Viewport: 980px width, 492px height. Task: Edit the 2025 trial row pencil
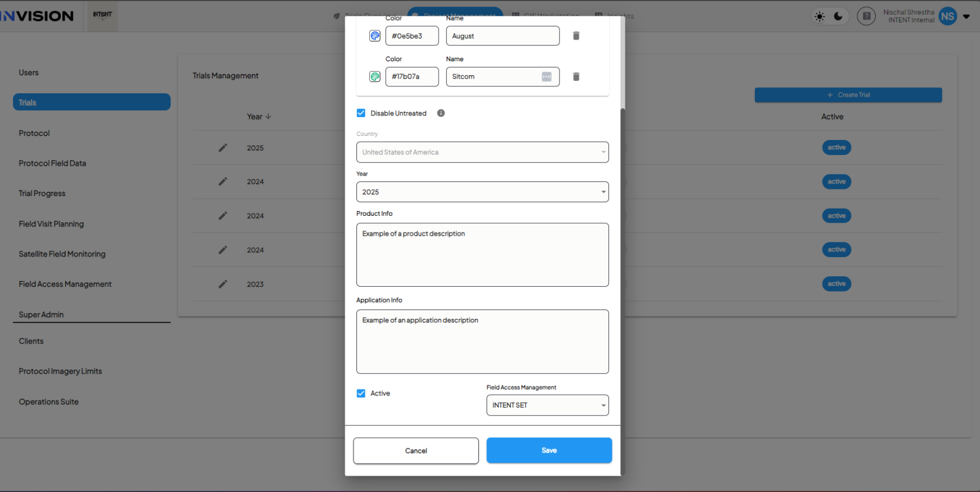[x=223, y=147]
